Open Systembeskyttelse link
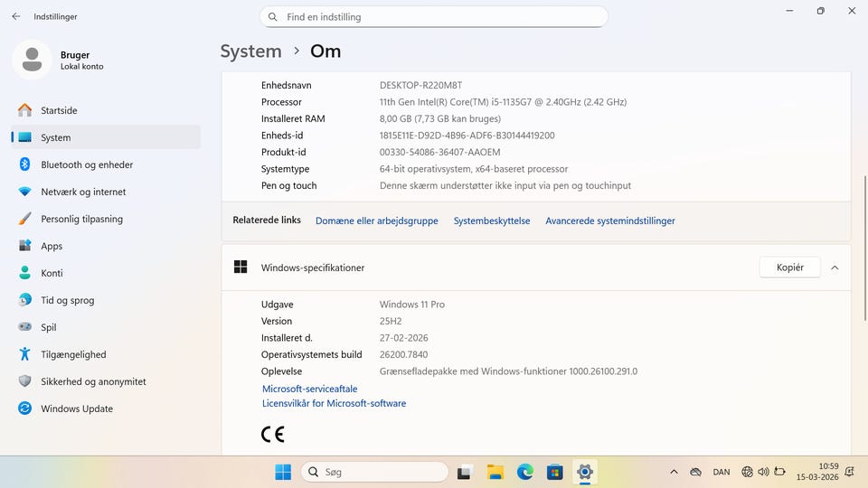The width and height of the screenshot is (868, 488). [491, 221]
